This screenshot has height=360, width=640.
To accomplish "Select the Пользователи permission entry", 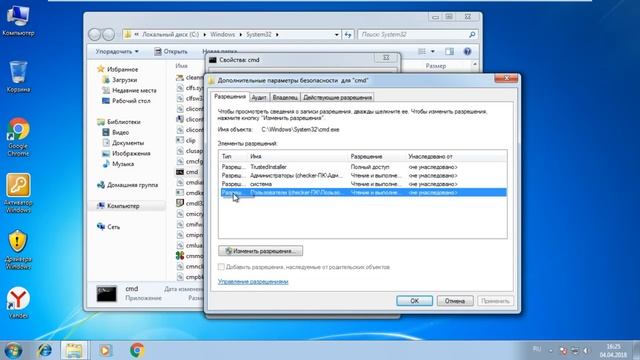I will (x=363, y=192).
